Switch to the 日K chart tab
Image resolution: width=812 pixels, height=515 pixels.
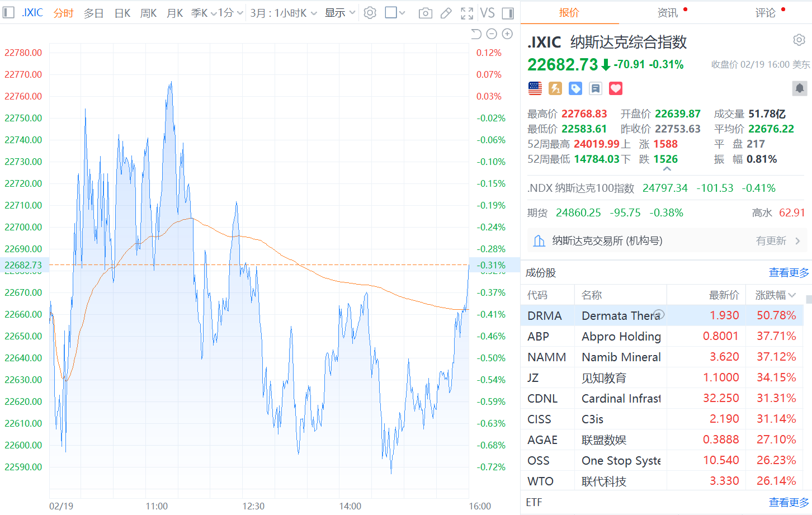122,13
